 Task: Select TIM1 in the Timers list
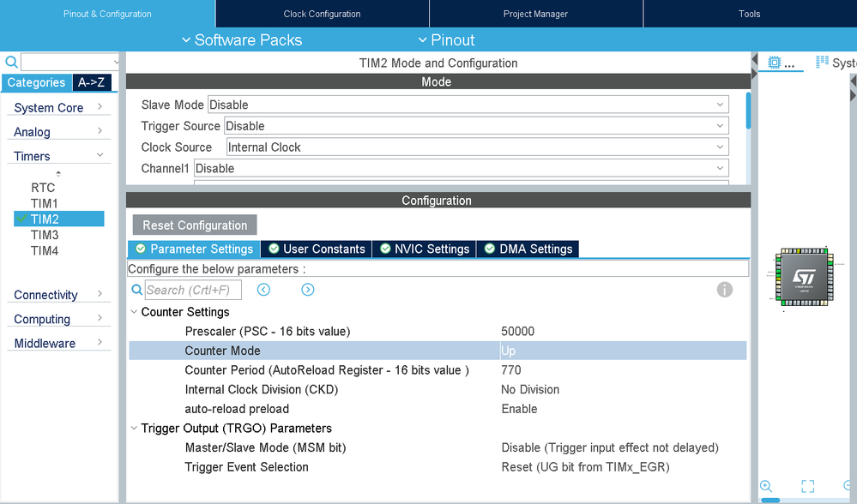[x=45, y=203]
